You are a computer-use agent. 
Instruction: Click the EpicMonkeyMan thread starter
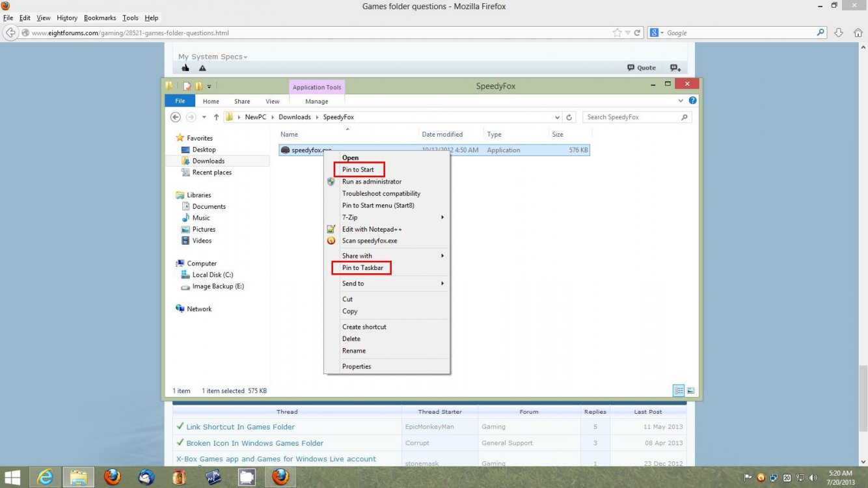click(x=429, y=427)
